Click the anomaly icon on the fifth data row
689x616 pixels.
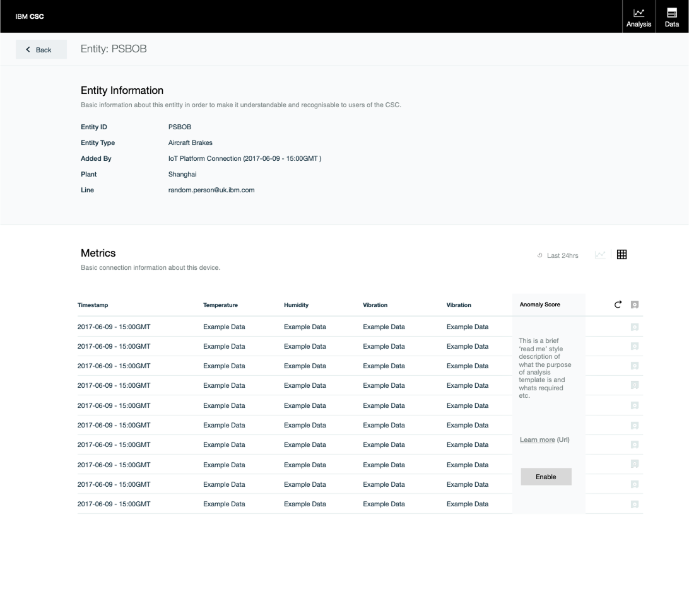coord(635,405)
